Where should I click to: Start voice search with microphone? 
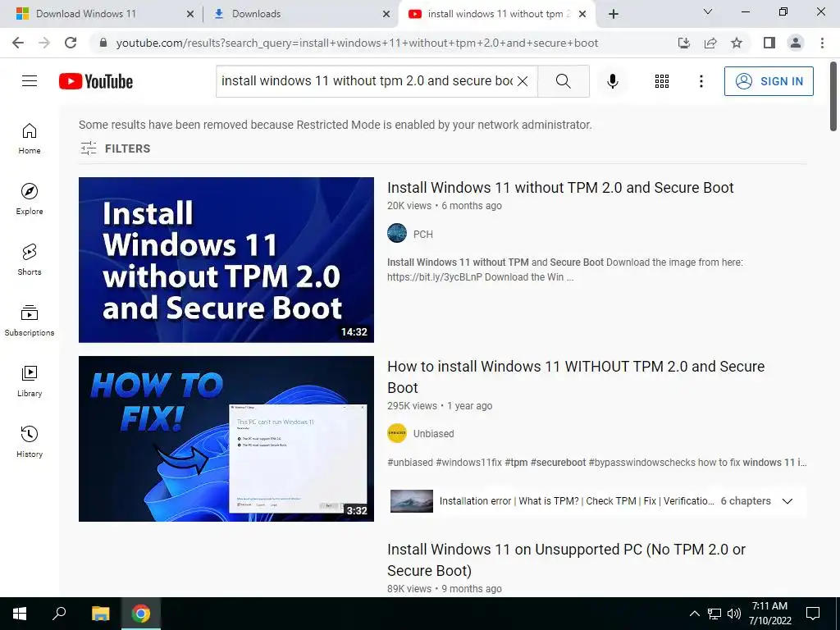pyautogui.click(x=612, y=81)
